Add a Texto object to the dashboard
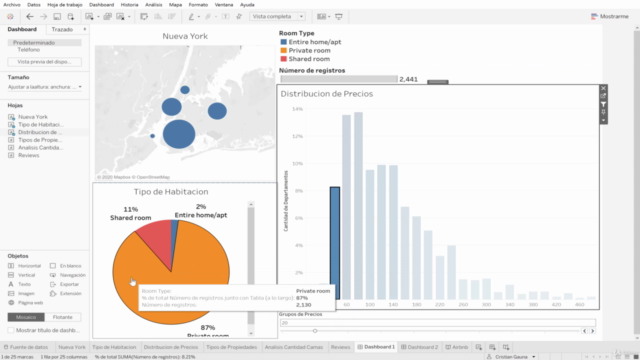 [x=19, y=284]
